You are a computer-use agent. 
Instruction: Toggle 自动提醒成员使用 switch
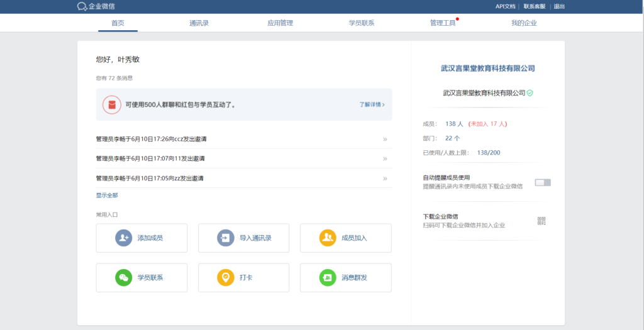[x=543, y=183]
